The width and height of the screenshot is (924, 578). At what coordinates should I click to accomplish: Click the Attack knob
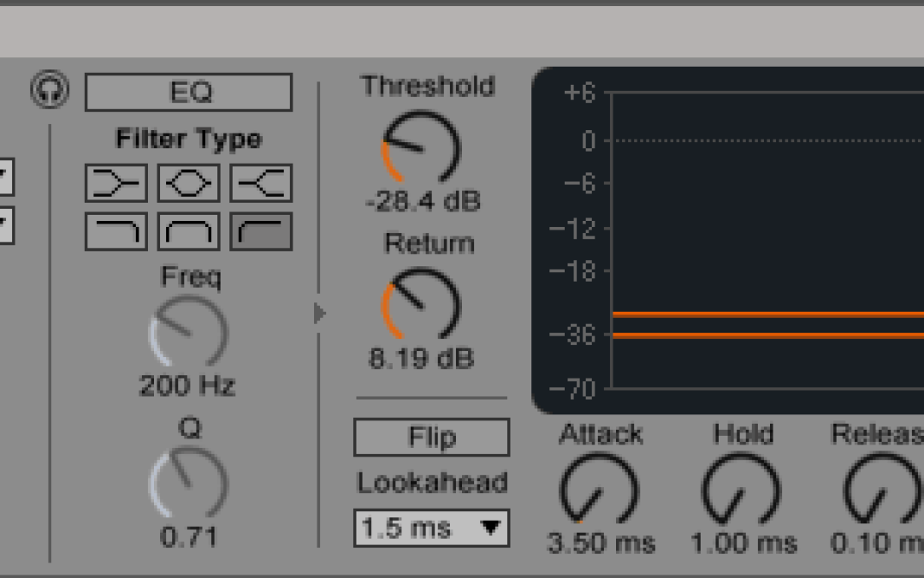click(599, 490)
